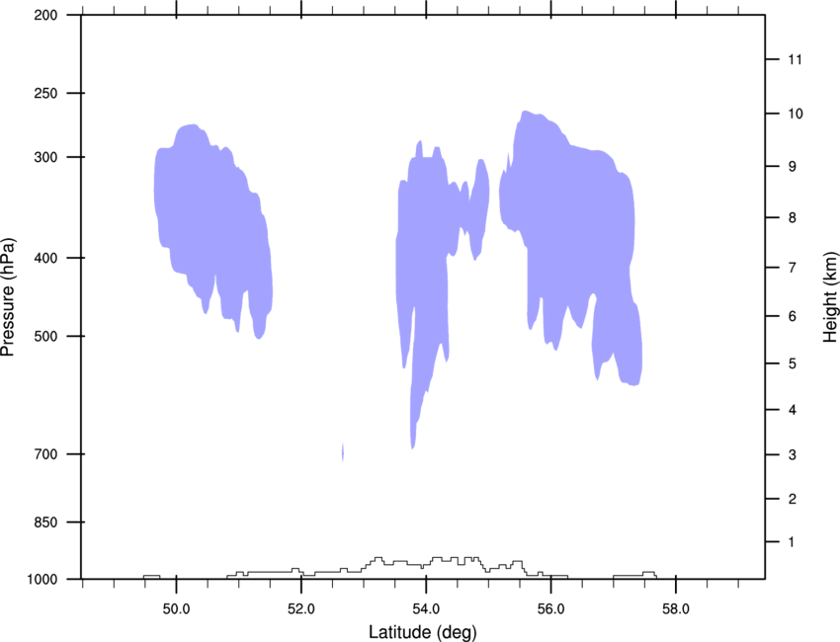Click the tiny blue sliver near 700 hPa

pos(343,452)
